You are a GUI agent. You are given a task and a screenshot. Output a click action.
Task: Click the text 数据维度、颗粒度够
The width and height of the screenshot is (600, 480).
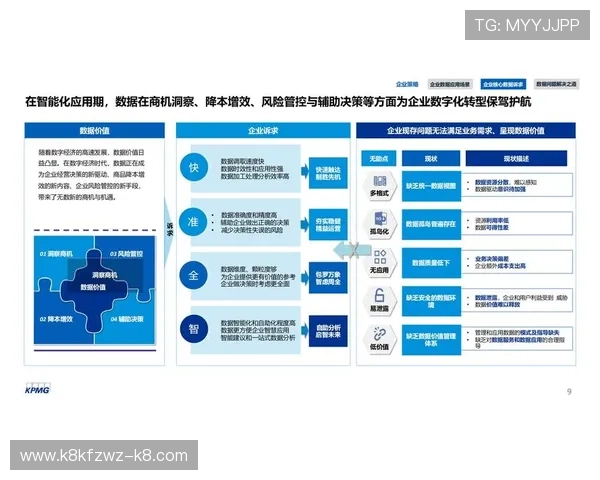click(248, 269)
